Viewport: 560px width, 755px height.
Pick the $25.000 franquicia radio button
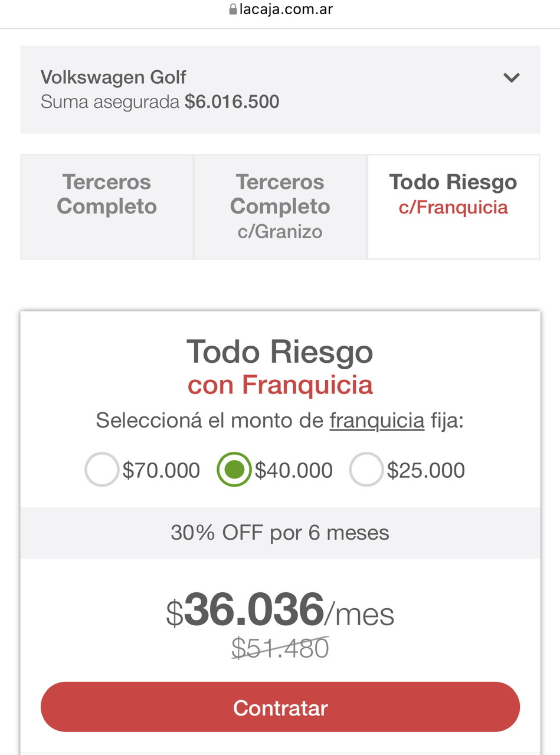tap(366, 470)
